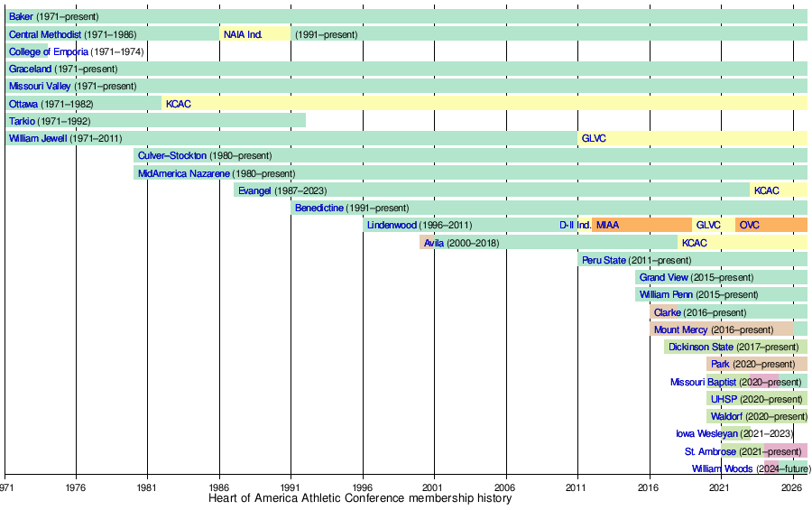Open the Baker link
This screenshot has height=510, width=812.
(x=22, y=16)
